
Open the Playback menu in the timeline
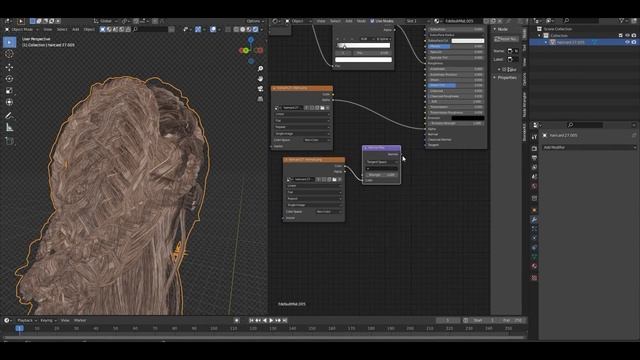[27, 320]
